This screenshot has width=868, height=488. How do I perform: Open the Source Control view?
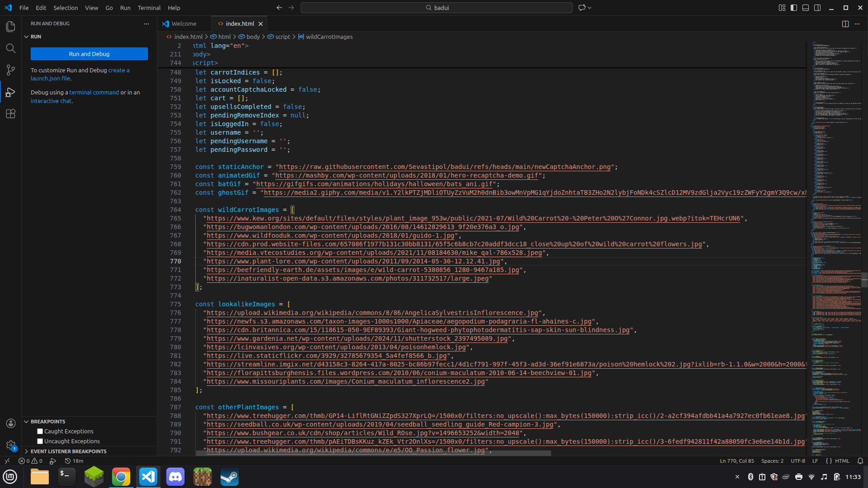click(10, 70)
